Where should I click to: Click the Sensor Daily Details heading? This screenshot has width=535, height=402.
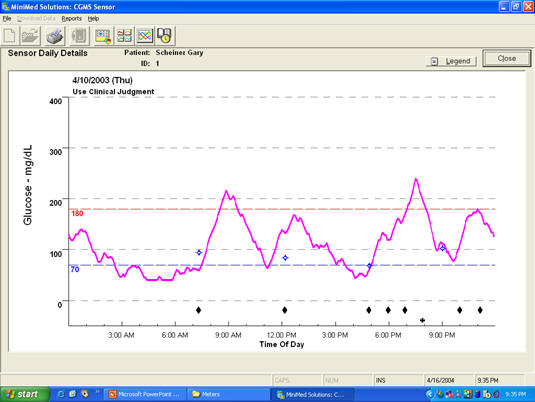coord(47,53)
